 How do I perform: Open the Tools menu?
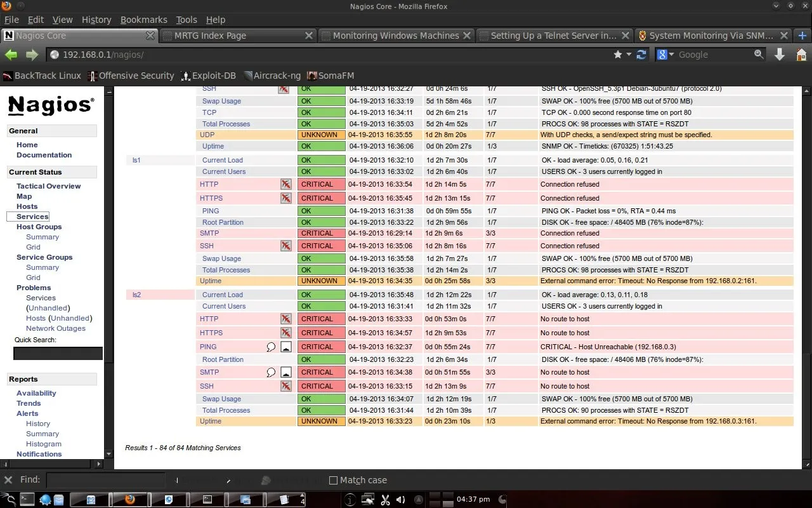[x=187, y=20]
